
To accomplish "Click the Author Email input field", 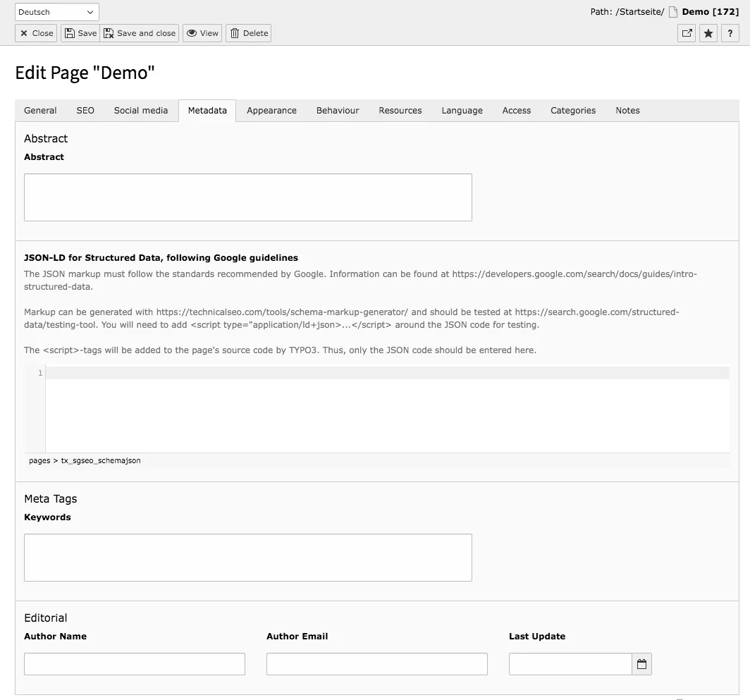I will pos(376,663).
